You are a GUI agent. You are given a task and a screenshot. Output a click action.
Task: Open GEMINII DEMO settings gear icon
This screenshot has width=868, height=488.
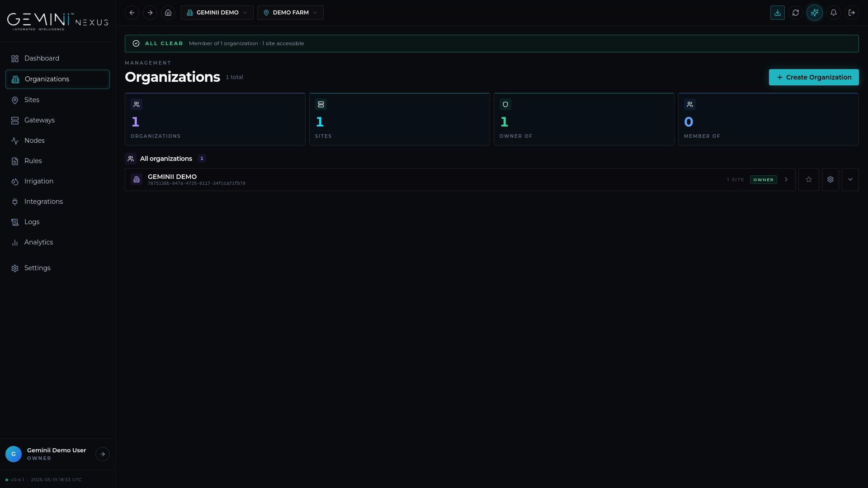click(x=830, y=180)
